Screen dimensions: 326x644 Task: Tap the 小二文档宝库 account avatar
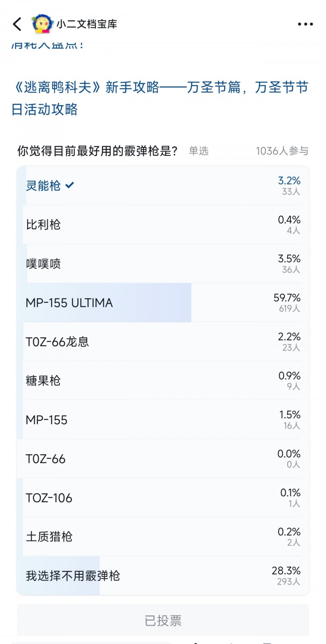(42, 24)
